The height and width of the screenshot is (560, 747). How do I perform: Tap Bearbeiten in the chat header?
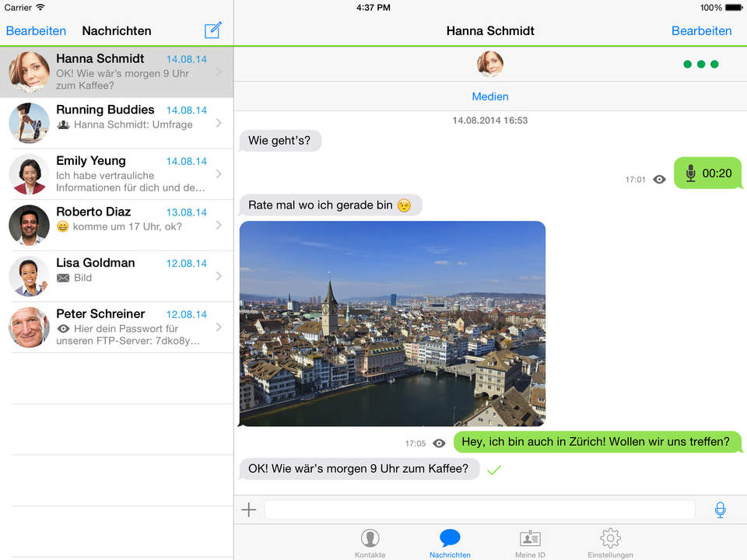[x=701, y=30]
